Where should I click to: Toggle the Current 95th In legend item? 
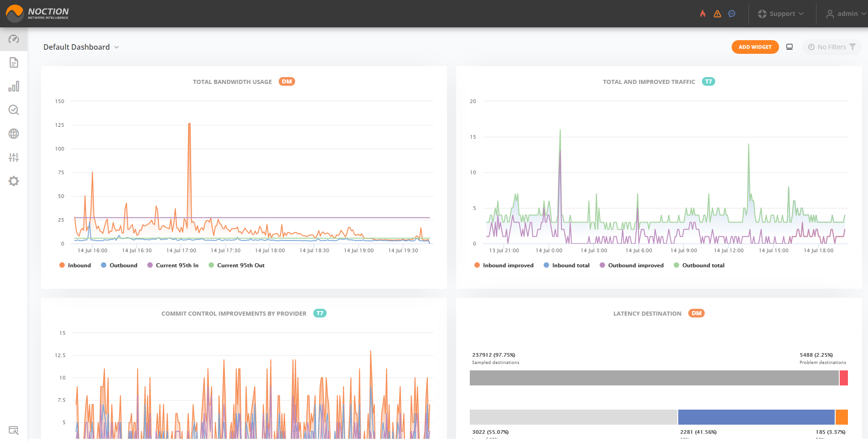[173, 265]
